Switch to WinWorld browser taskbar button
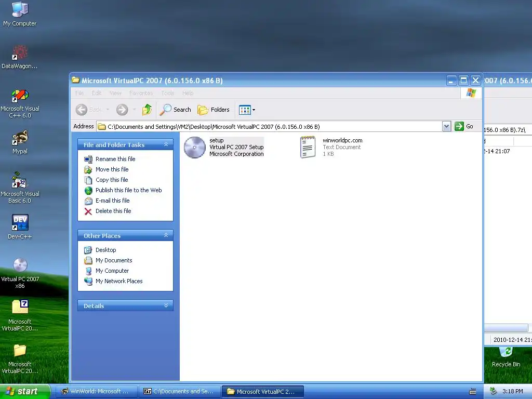532x399 pixels. coord(96,392)
